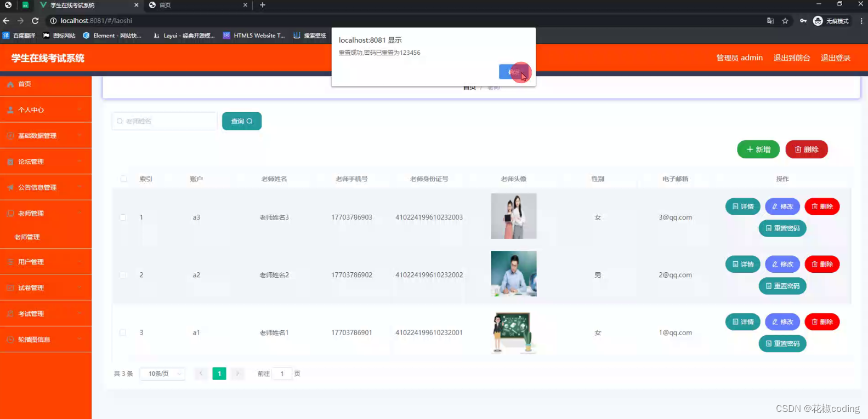Expand the 试卷管理 sidebar menu
Screen dimensions: 868x419
point(46,288)
